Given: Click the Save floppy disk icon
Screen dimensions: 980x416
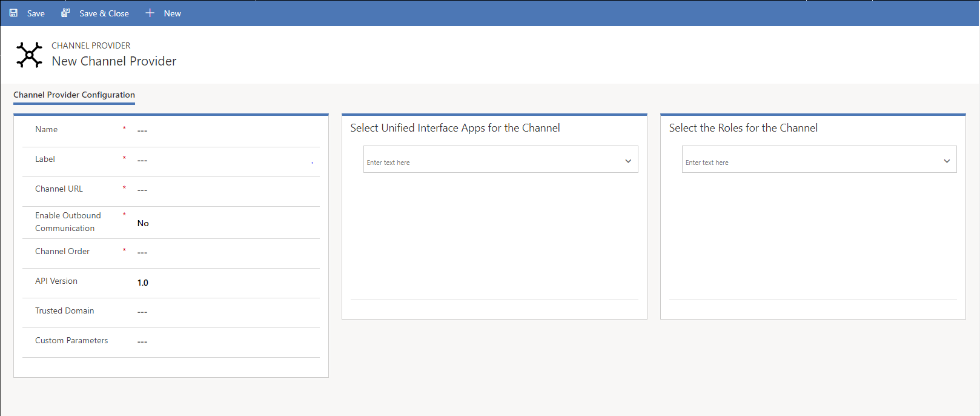Looking at the screenshot, I should (x=13, y=13).
